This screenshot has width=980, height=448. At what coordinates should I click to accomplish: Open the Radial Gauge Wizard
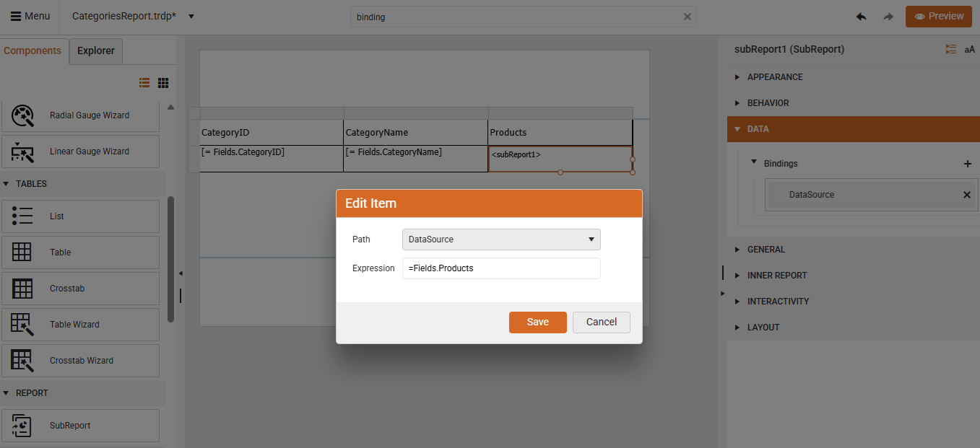pos(80,115)
